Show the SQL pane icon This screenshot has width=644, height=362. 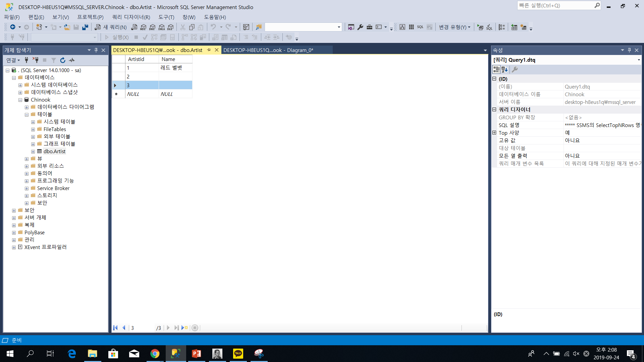point(420,27)
